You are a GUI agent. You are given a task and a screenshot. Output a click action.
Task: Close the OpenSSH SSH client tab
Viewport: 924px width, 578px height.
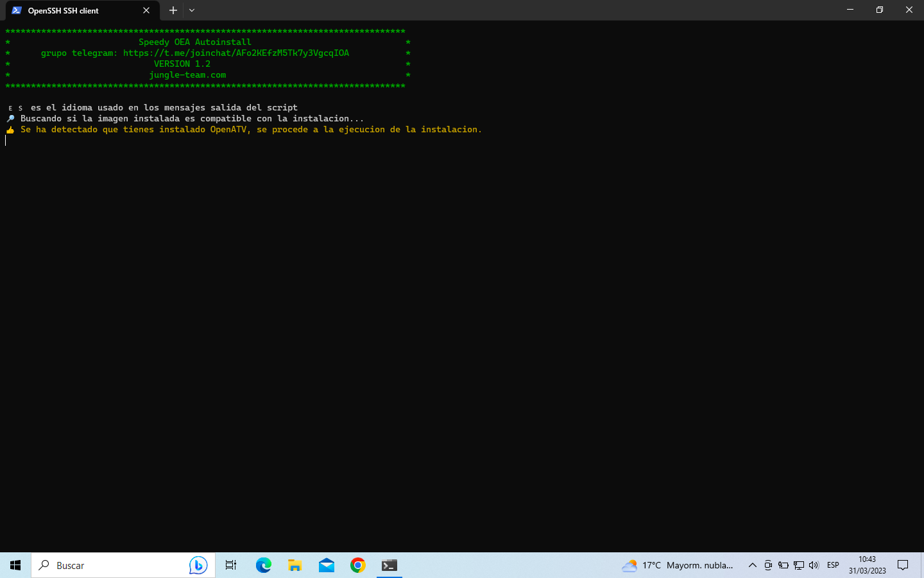pos(146,10)
